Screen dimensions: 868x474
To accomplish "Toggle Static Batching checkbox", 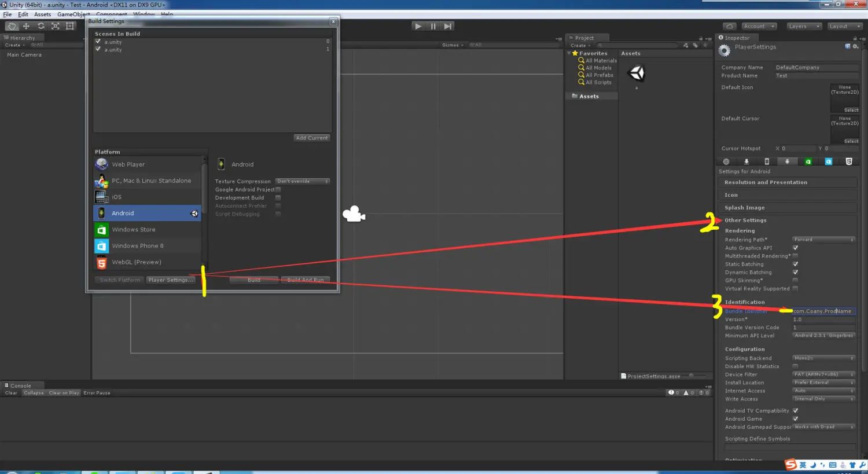I will 795,264.
